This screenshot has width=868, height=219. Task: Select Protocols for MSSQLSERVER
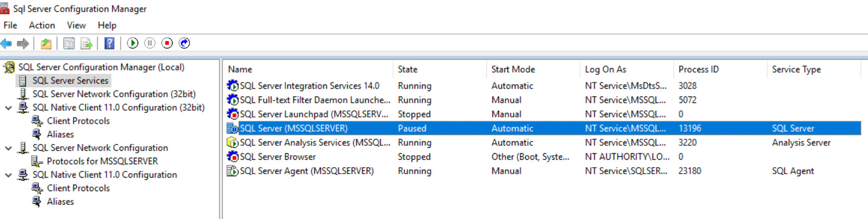tap(102, 161)
